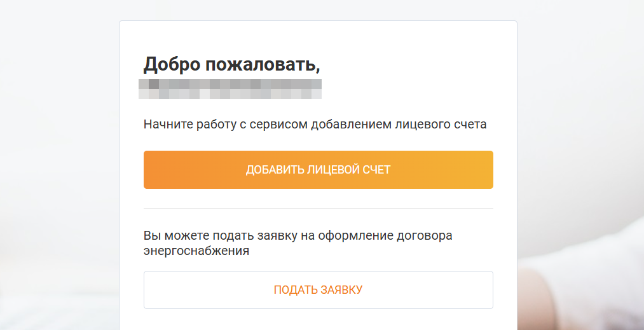Click the word добавлением in the first prompt
This screenshot has width=644, height=330.
[349, 124]
